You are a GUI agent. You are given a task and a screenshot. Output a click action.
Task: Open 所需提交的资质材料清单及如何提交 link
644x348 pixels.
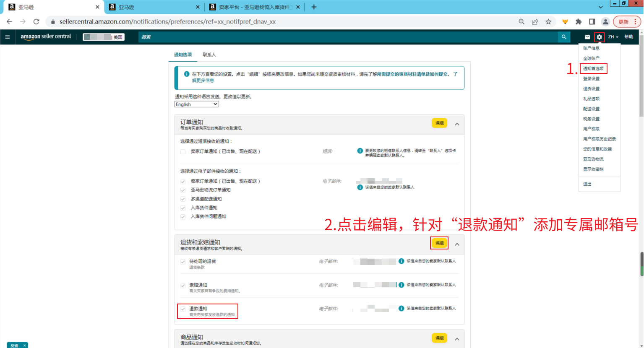[x=413, y=74]
